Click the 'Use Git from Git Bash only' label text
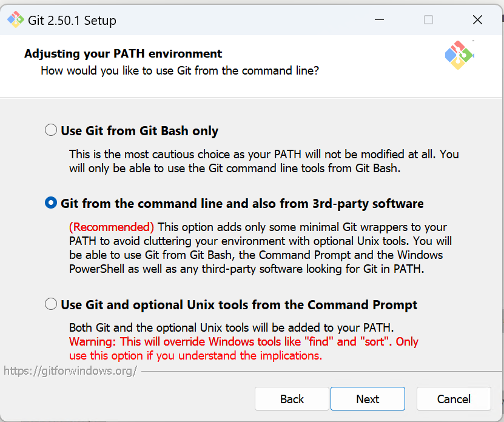The height and width of the screenshot is (422, 504). pos(139,131)
